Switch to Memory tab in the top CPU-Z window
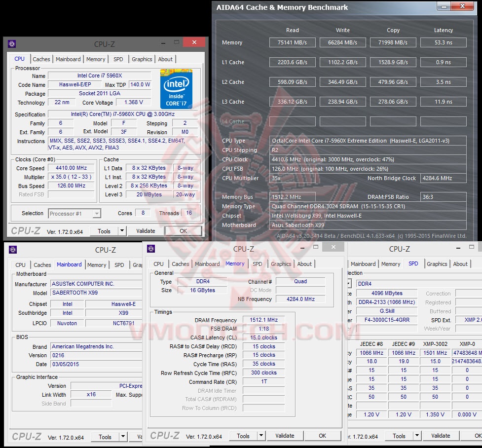Viewport: 482px width, 448px height. tap(96, 59)
